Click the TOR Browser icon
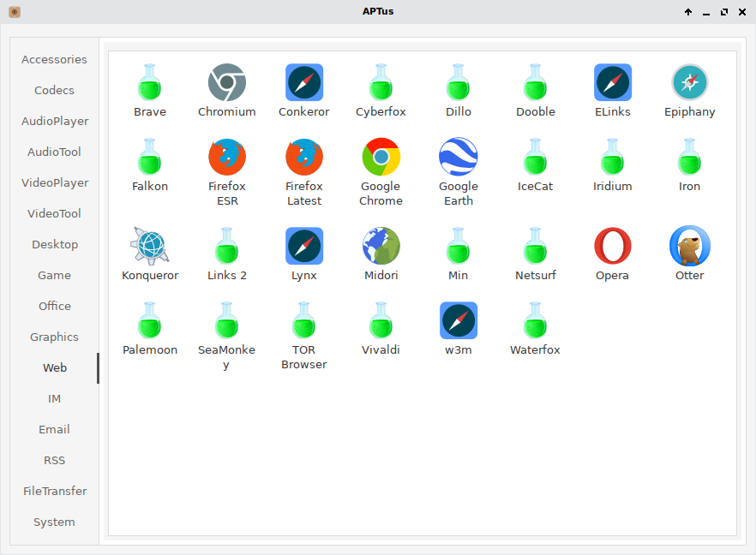The width and height of the screenshot is (756, 555). pyautogui.click(x=304, y=321)
